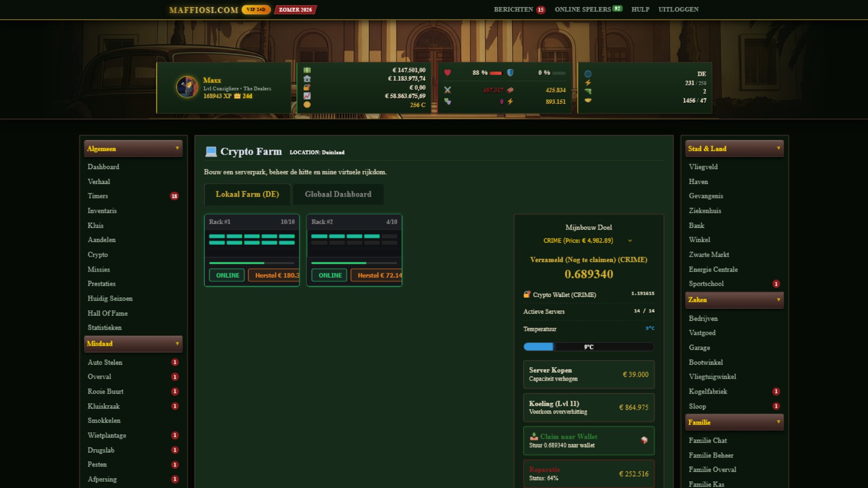Click the cash money icon in the stats bar
The height and width of the screenshot is (488, 868).
pos(307,70)
